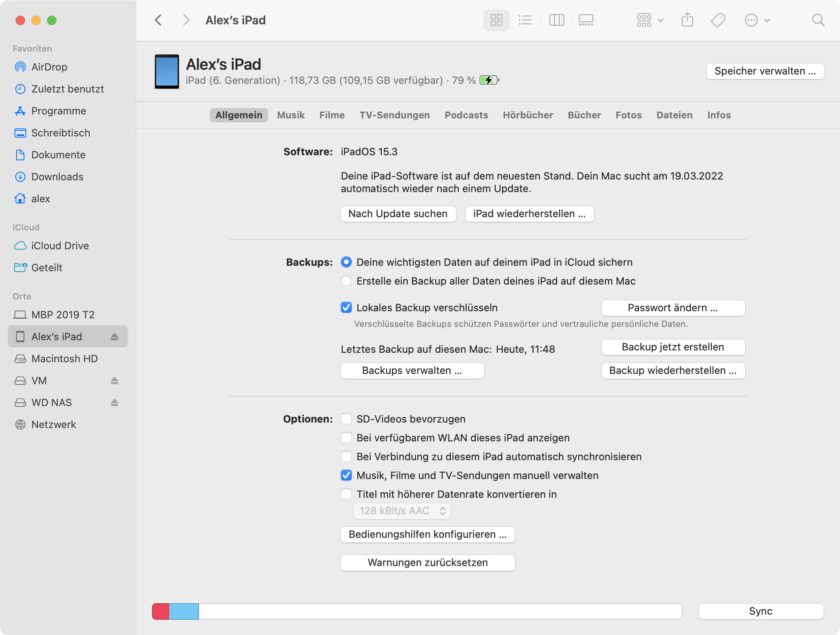
Task: Open the alex home folder
Action: (68, 199)
